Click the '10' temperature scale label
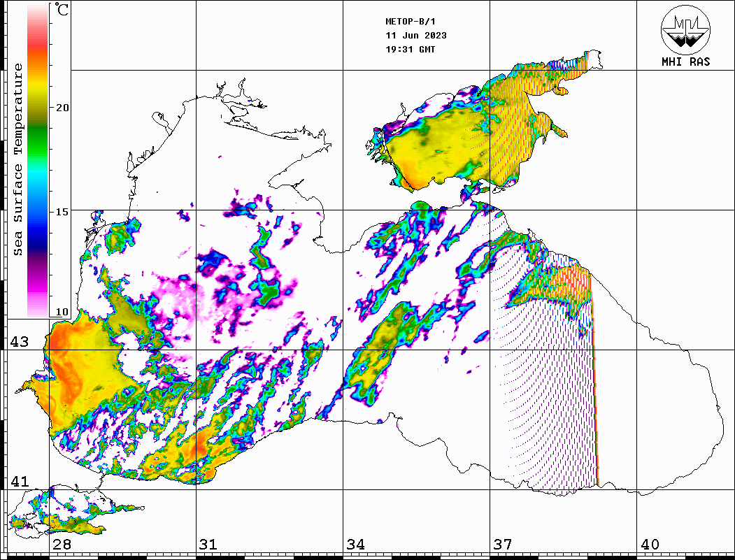The image size is (735, 560). 62,312
